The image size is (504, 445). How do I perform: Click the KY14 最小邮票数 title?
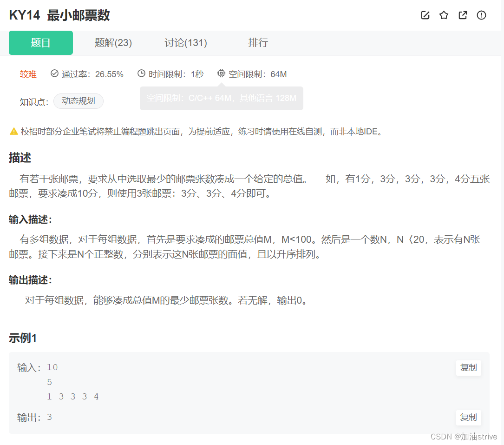59,15
